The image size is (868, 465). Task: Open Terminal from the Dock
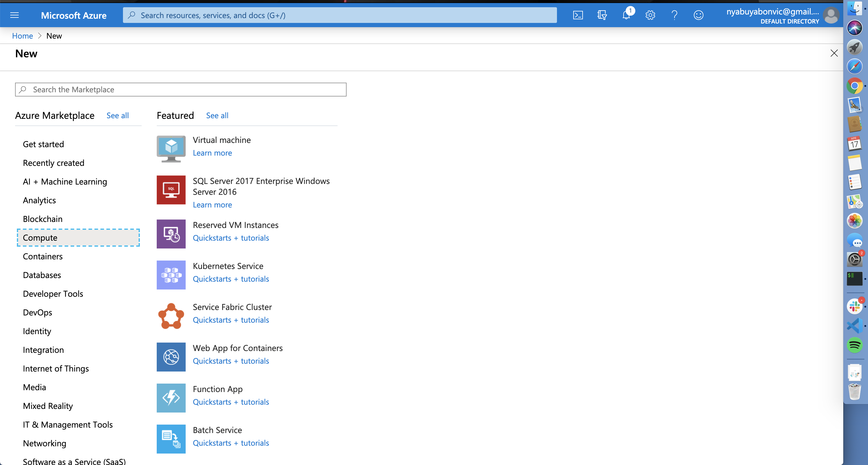point(854,279)
